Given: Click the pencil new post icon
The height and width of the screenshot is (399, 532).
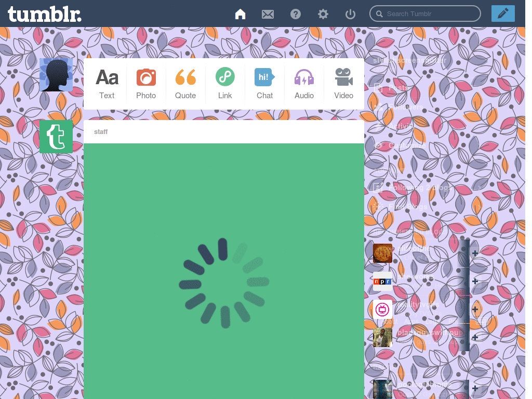Looking at the screenshot, I should [x=502, y=14].
